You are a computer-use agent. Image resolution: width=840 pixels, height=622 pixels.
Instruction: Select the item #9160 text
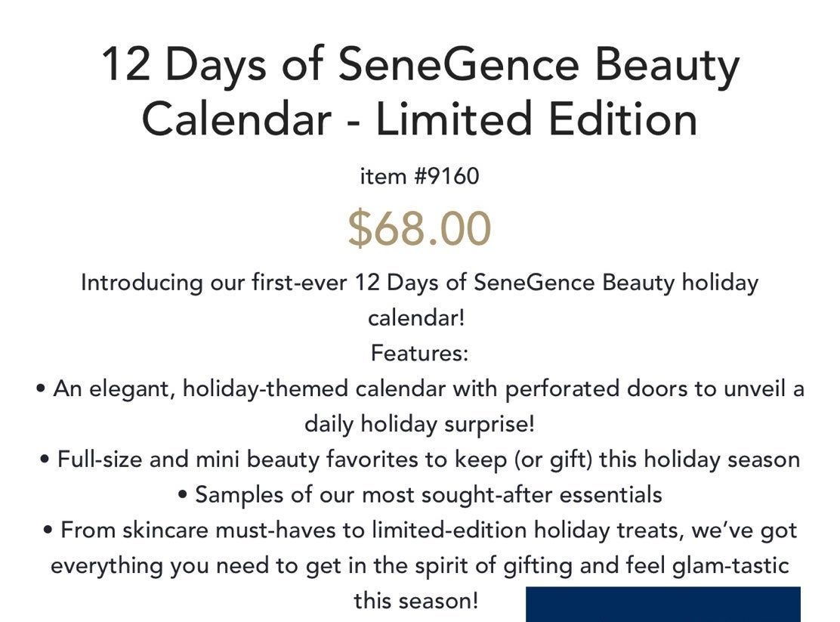[x=419, y=176]
